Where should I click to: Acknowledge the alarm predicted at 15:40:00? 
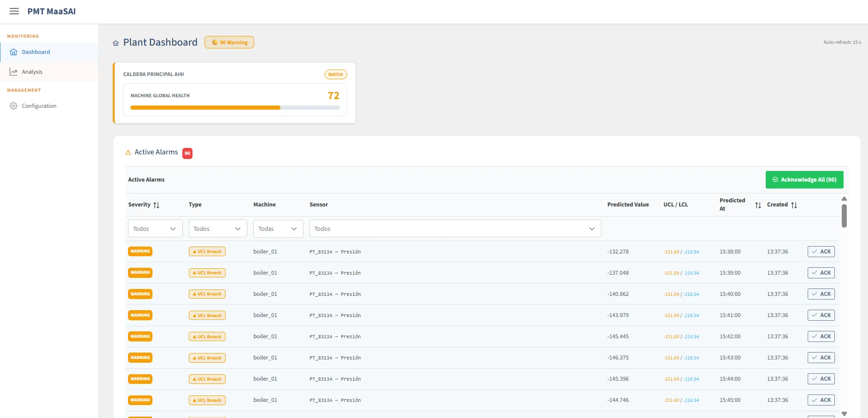821,294
